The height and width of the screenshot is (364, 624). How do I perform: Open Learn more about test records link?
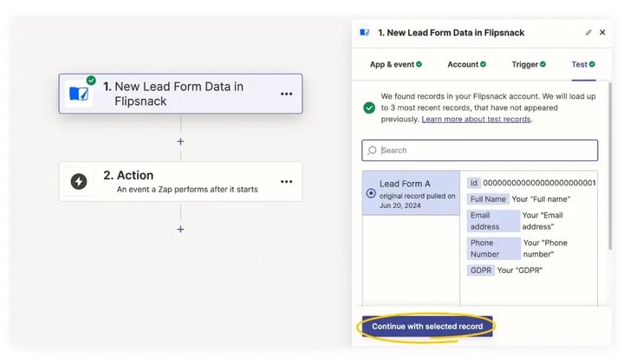click(476, 120)
